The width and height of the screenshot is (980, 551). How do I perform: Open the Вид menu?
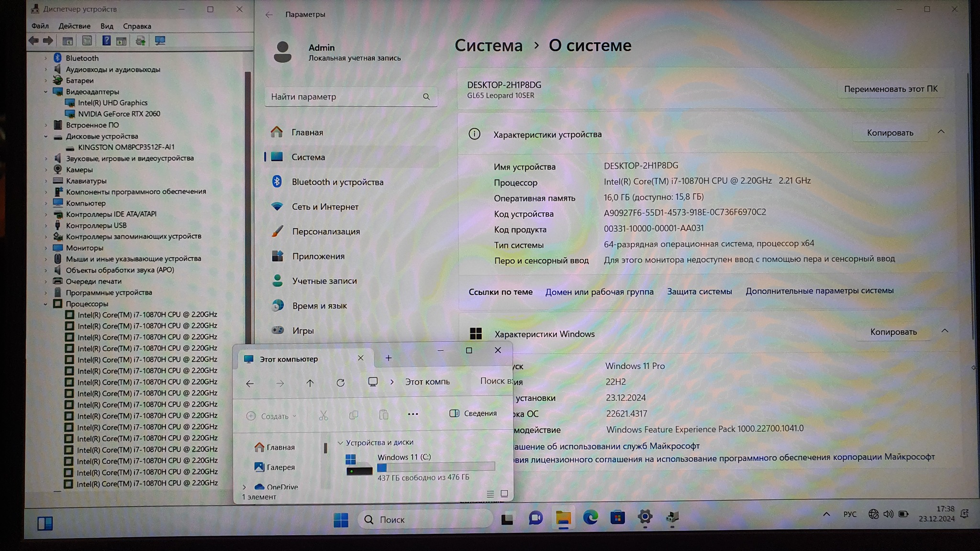[x=107, y=26]
